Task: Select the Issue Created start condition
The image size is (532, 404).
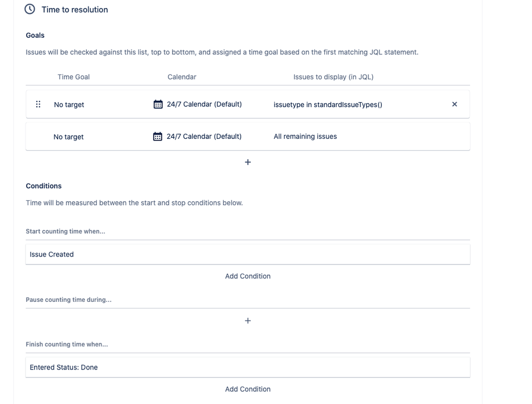Action: click(x=248, y=254)
